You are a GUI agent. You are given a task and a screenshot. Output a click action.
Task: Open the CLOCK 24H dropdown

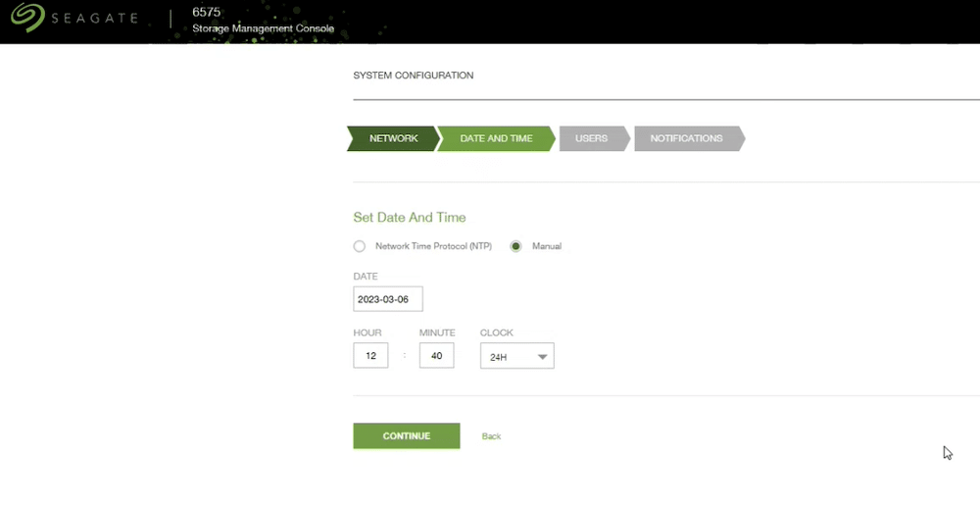(516, 356)
